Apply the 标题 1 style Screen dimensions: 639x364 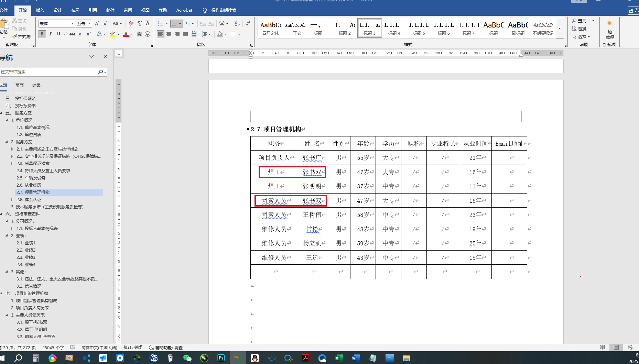(320, 28)
